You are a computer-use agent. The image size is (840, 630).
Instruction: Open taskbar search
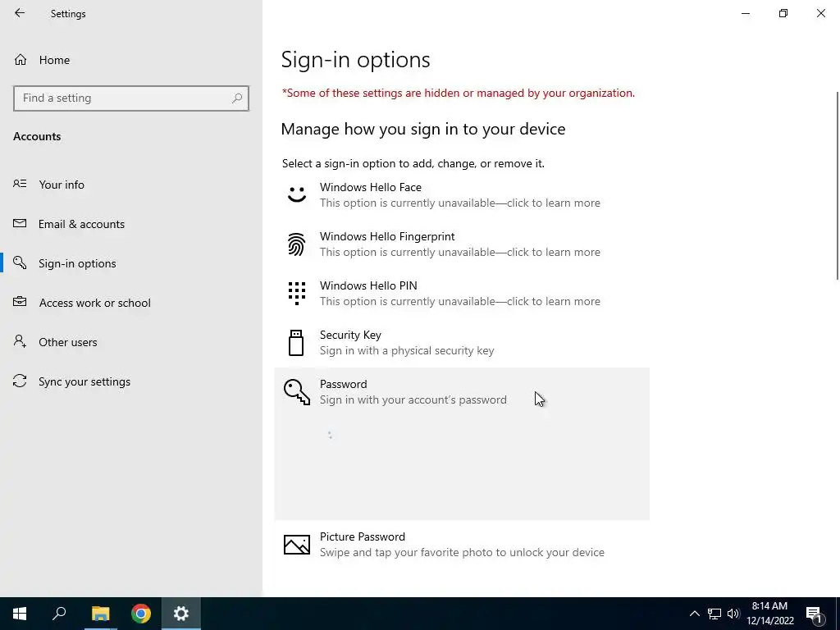pos(59,614)
